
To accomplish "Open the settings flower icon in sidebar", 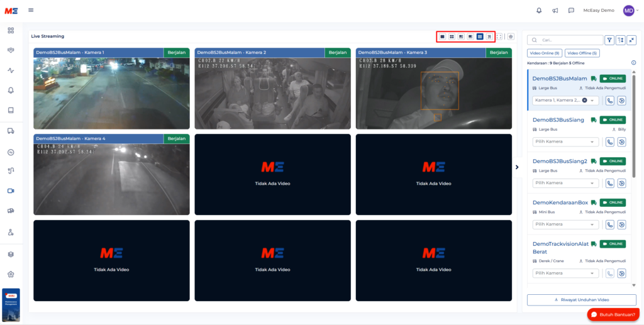I will 11,274.
